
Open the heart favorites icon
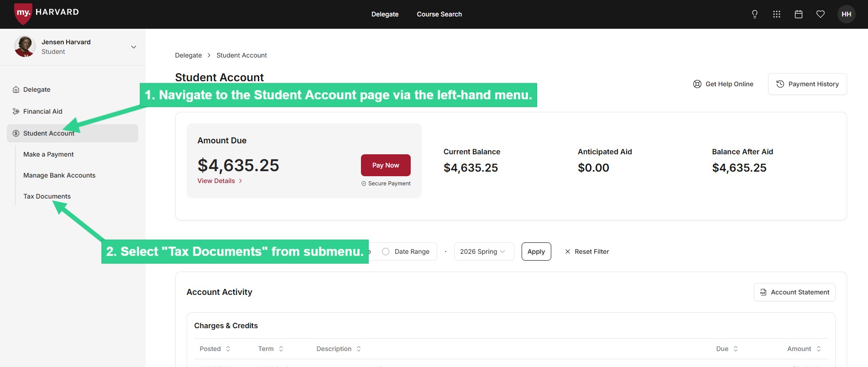point(821,14)
